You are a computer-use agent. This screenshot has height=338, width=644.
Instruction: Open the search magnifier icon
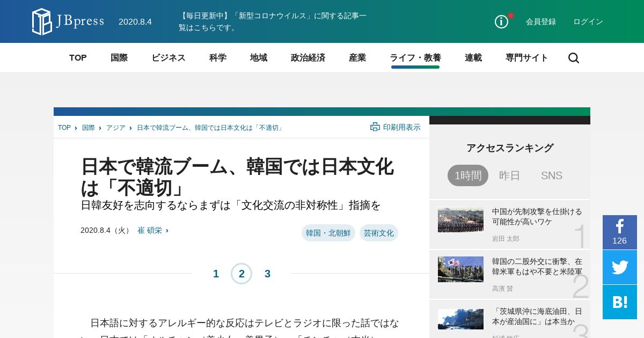coord(574,58)
